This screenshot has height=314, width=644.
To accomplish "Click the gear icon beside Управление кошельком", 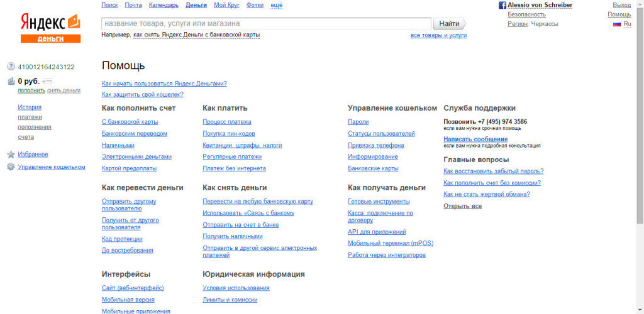I will tap(11, 167).
